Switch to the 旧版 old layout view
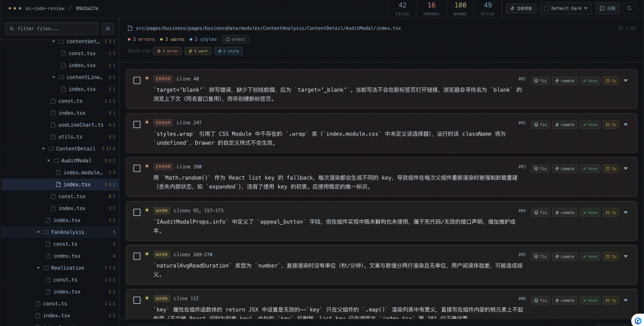Screen dimensions: 644x326 click(x=608, y=8)
